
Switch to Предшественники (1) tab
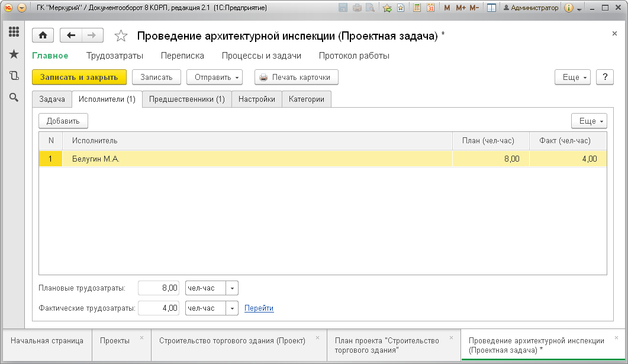(x=187, y=99)
